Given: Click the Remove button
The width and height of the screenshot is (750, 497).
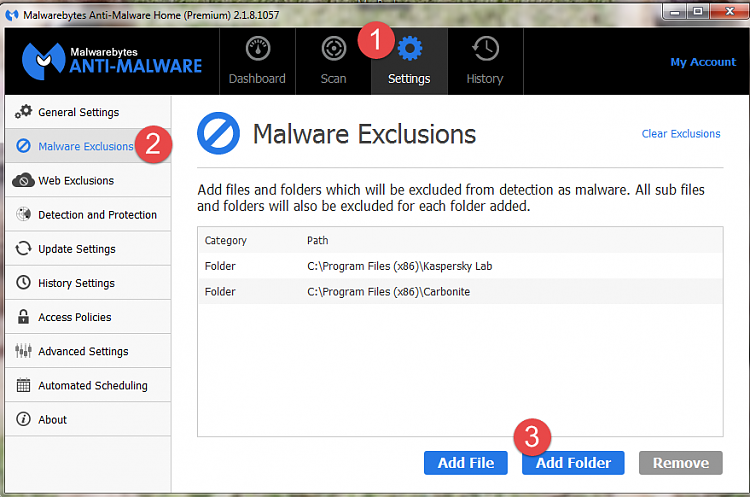Looking at the screenshot, I should coord(681,463).
